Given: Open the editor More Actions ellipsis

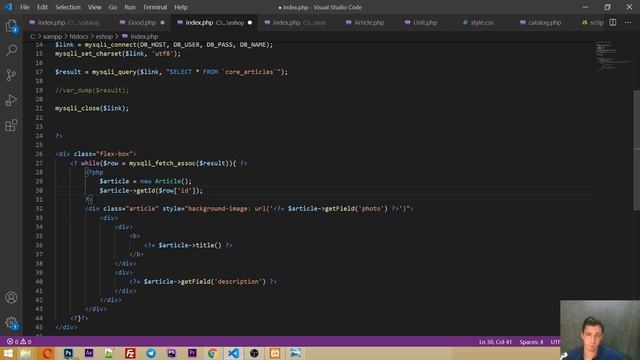Looking at the screenshot, I should pos(628,22).
